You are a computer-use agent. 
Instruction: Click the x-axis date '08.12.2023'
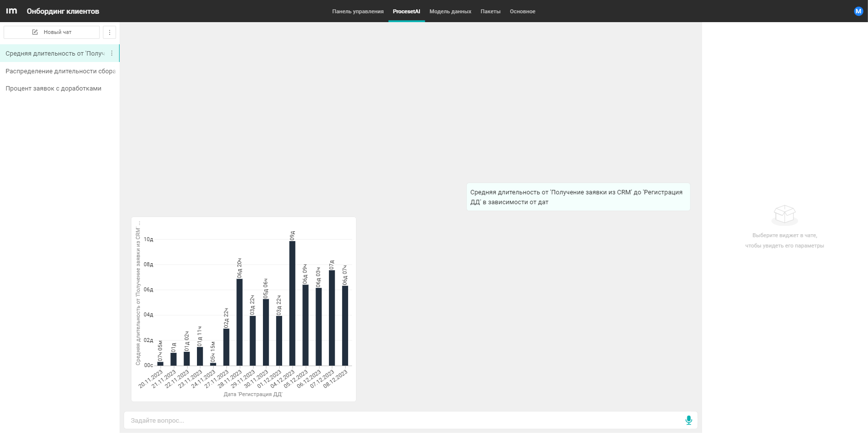click(x=335, y=378)
